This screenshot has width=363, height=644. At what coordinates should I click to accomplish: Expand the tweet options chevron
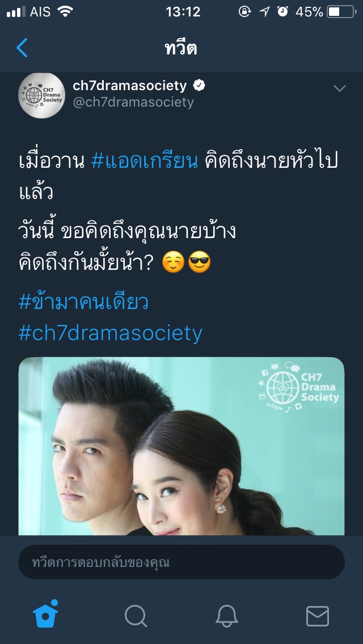click(x=340, y=88)
